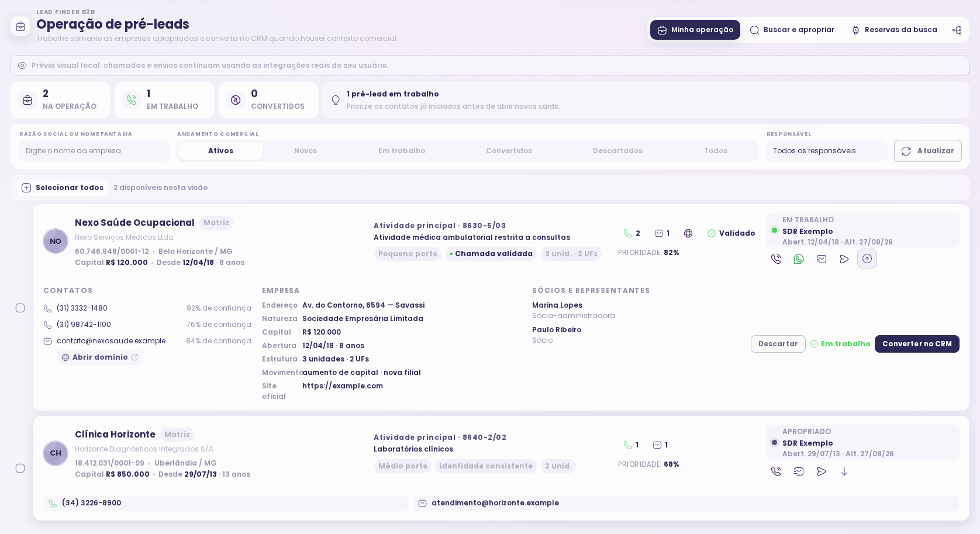This screenshot has height=534, width=980.
Task: Select the Nexo Saúde Ocupacional checkbox
Action: [20, 308]
